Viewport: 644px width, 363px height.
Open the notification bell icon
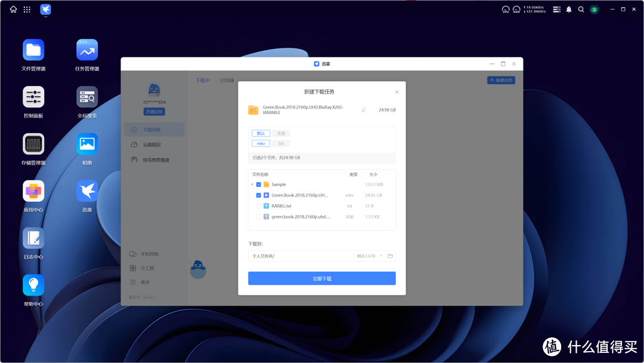(x=569, y=9)
